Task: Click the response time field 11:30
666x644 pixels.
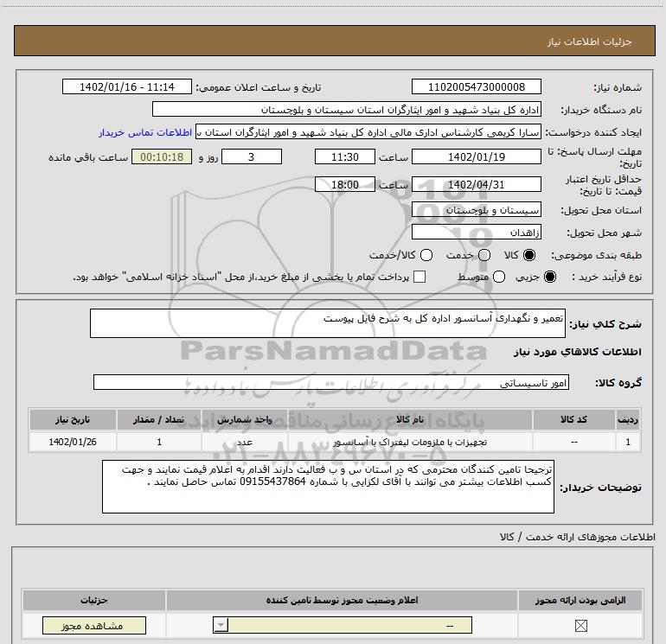Action: 345,156
